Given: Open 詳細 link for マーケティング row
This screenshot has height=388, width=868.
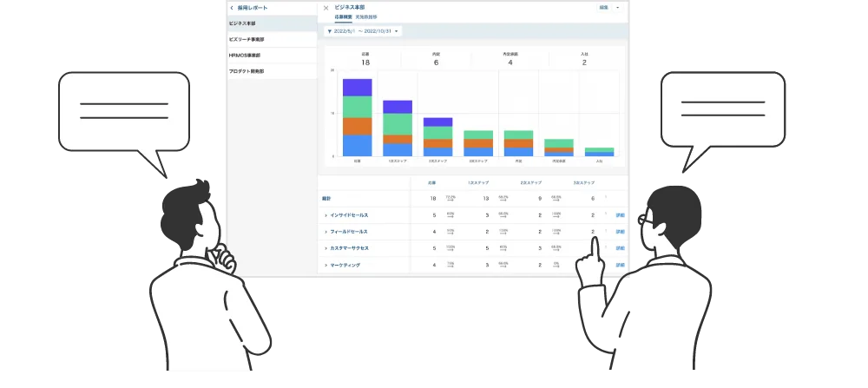Looking at the screenshot, I should coord(620,265).
